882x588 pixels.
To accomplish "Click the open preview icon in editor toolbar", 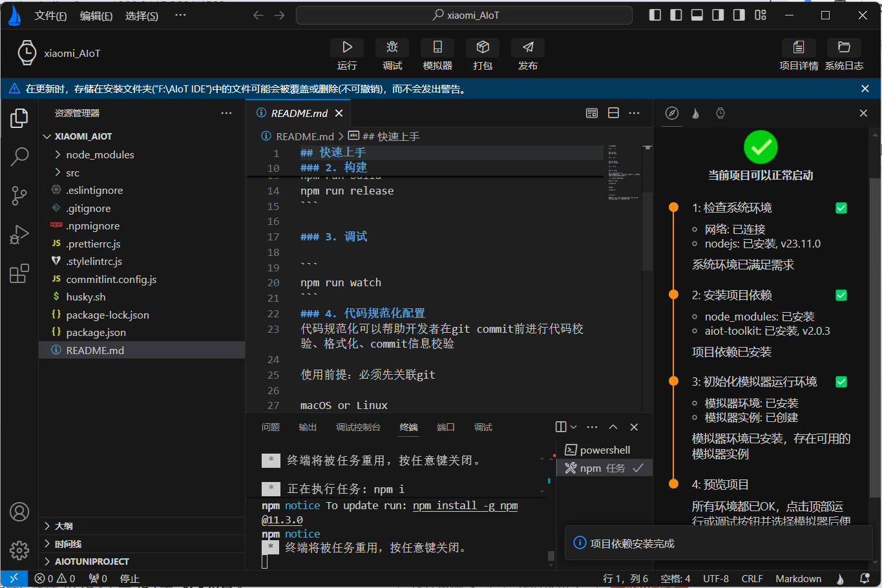I will tap(592, 113).
